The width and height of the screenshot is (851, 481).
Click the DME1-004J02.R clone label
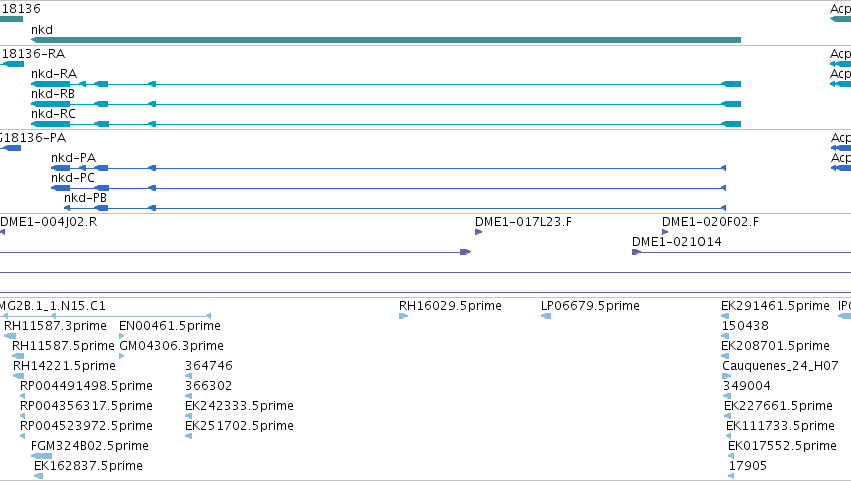tap(49, 222)
